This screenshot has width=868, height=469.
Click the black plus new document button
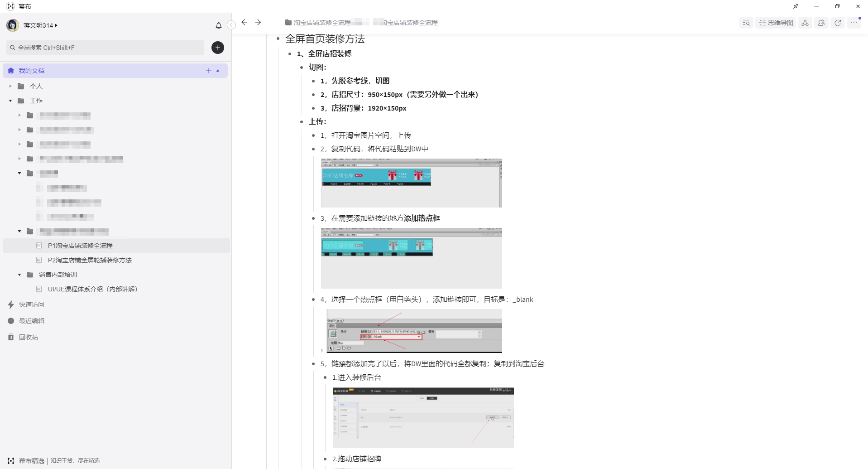pos(218,48)
